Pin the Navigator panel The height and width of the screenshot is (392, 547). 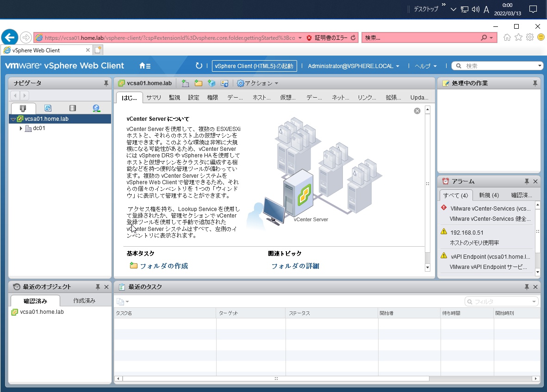coord(106,83)
